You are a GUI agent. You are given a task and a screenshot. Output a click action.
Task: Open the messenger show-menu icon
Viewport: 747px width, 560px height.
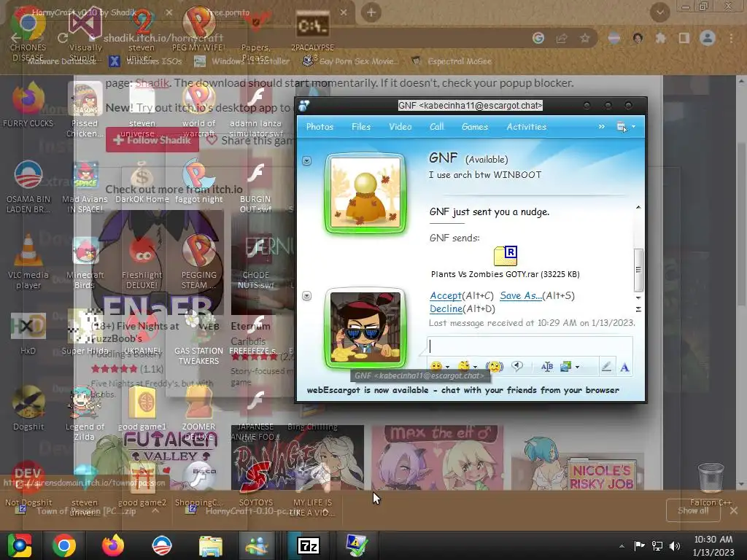(x=622, y=127)
